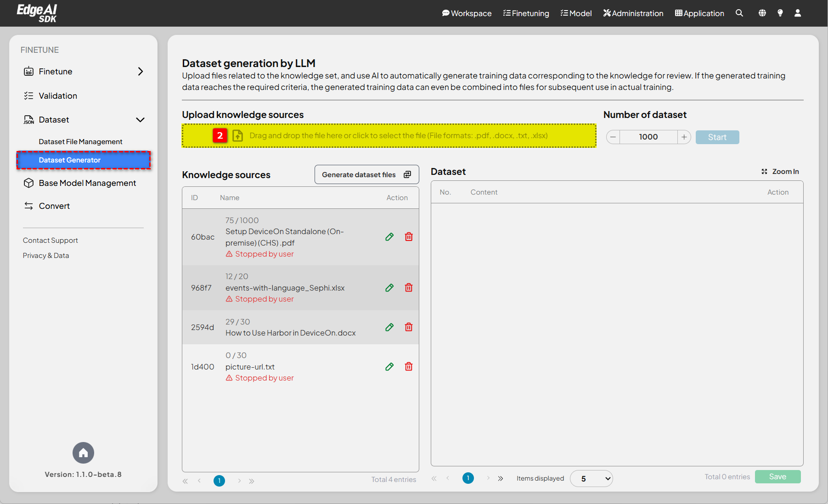Open the search icon in top bar
828x504 pixels.
tap(739, 13)
